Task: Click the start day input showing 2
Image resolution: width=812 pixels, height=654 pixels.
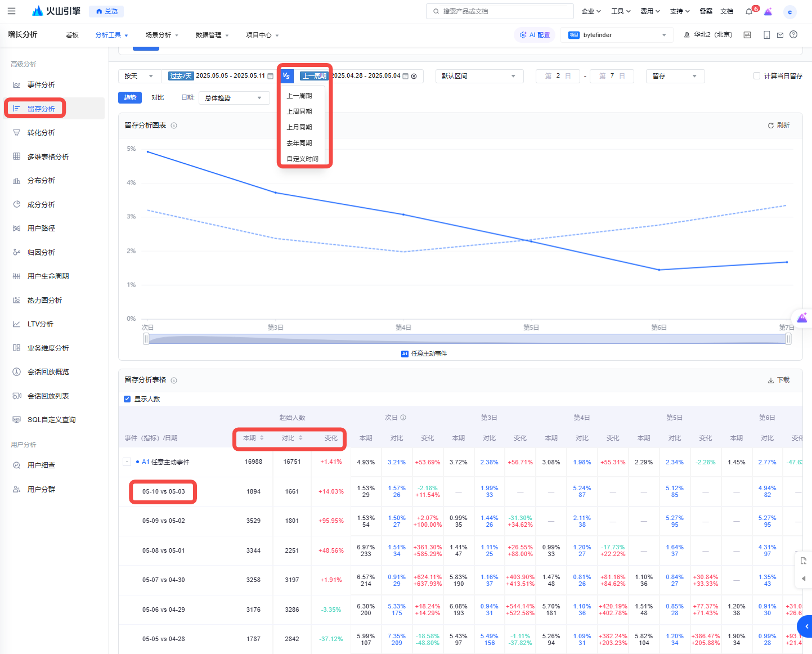Action: click(x=558, y=76)
